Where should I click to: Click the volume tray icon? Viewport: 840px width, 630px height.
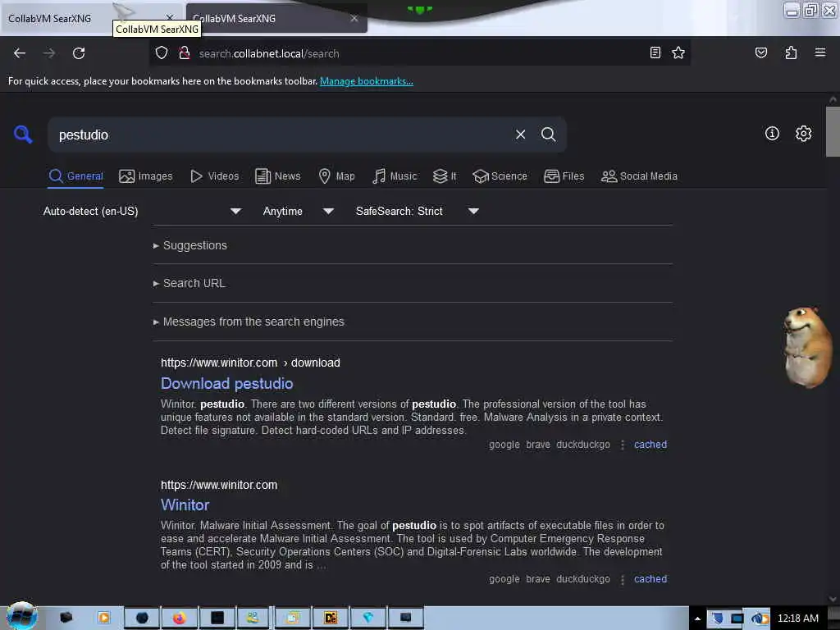759,619
